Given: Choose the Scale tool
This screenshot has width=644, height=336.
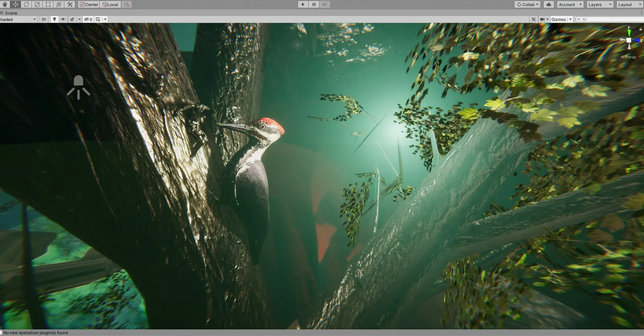Looking at the screenshot, I should click(x=37, y=4).
